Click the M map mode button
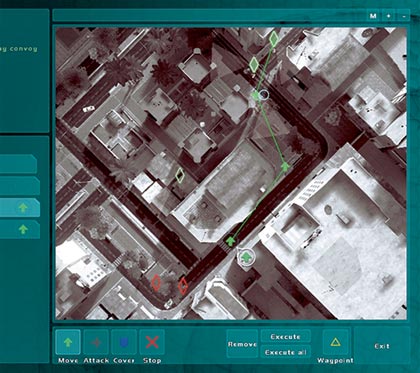The image size is (420, 373). [x=373, y=16]
